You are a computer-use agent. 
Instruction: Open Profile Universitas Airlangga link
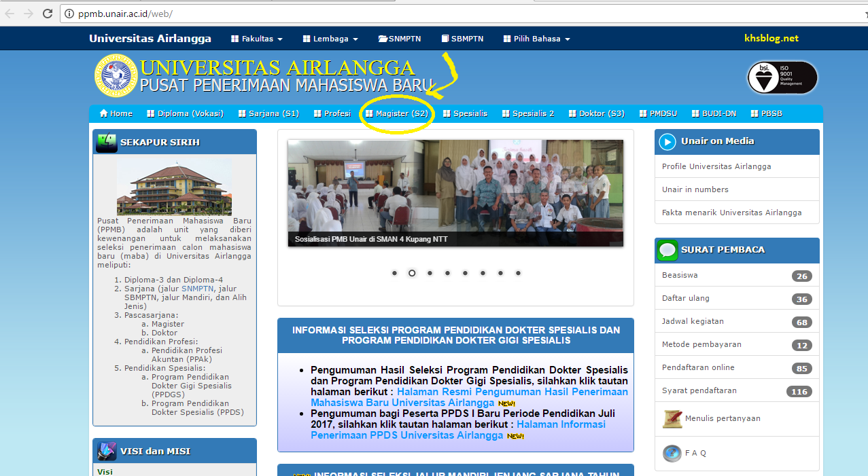[716, 166]
